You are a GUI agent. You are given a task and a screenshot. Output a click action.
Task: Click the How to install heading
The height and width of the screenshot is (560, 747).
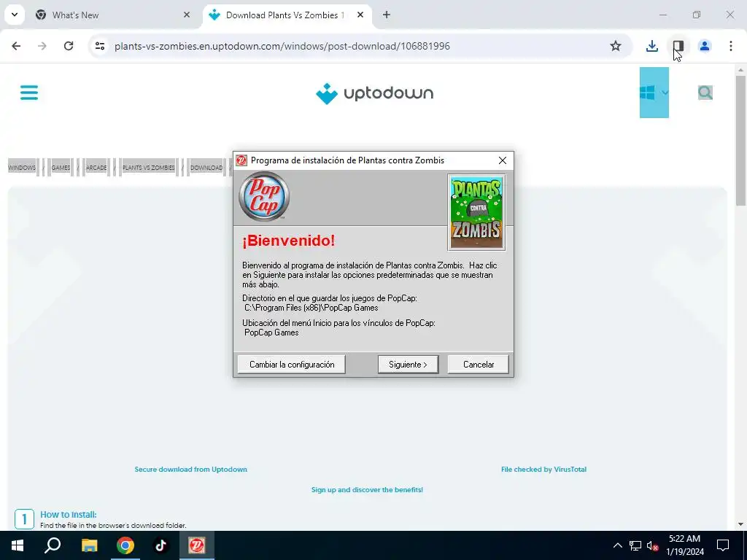(68, 514)
